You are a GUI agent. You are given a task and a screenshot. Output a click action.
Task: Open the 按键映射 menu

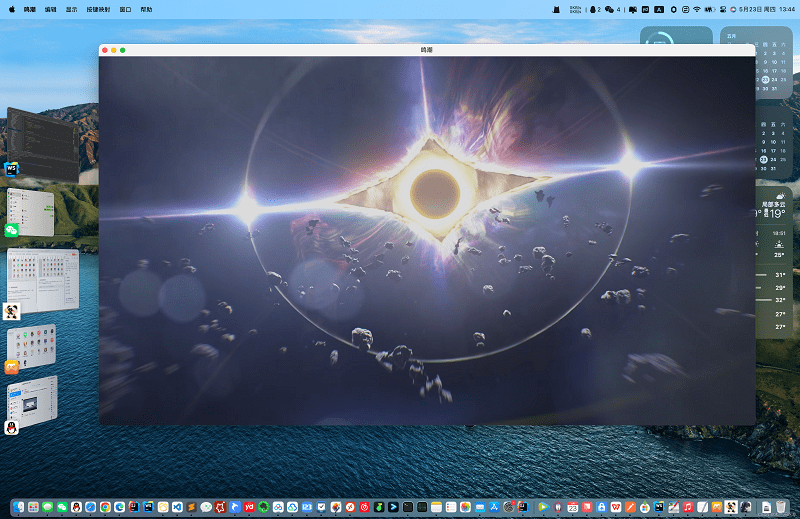[100, 8]
